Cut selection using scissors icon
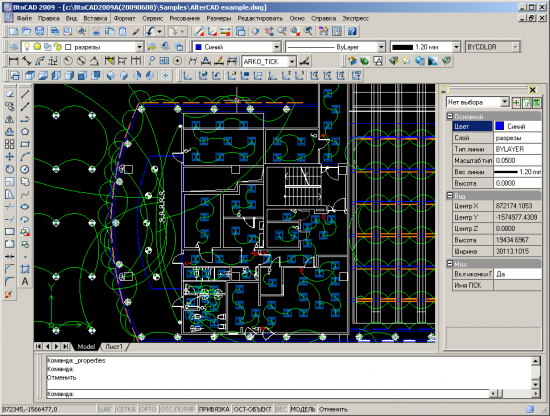This screenshot has width=550, height=416. pos(96,32)
